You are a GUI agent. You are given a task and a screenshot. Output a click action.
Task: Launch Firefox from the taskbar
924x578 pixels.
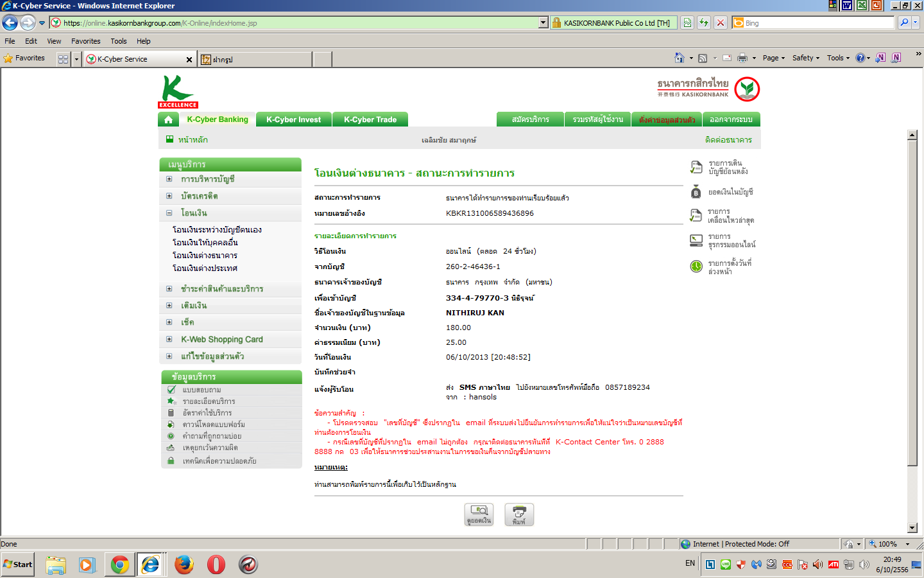184,565
